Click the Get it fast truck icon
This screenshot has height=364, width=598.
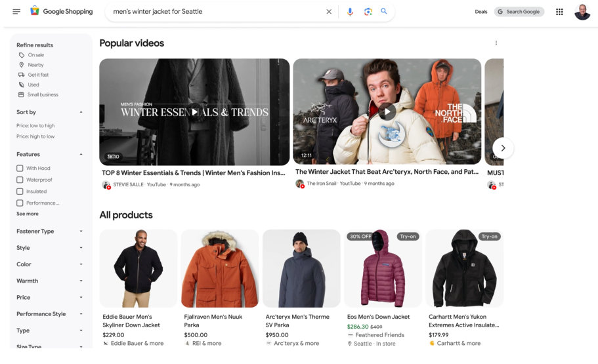22,75
